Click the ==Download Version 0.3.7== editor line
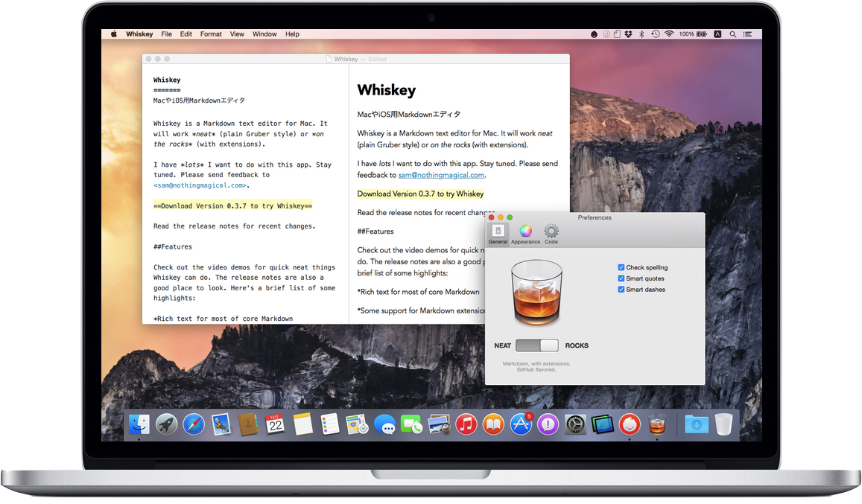Image resolution: width=862 pixels, height=504 pixels. (232, 206)
